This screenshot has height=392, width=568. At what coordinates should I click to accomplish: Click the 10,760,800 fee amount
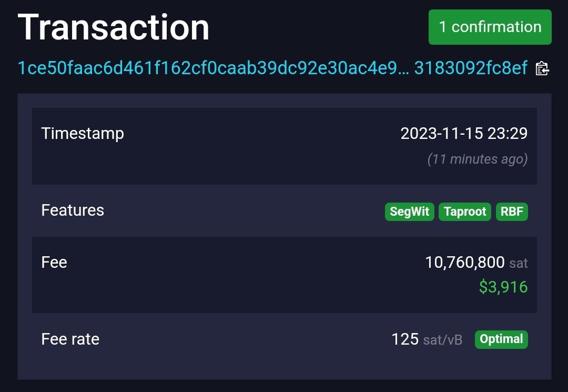pos(464,262)
